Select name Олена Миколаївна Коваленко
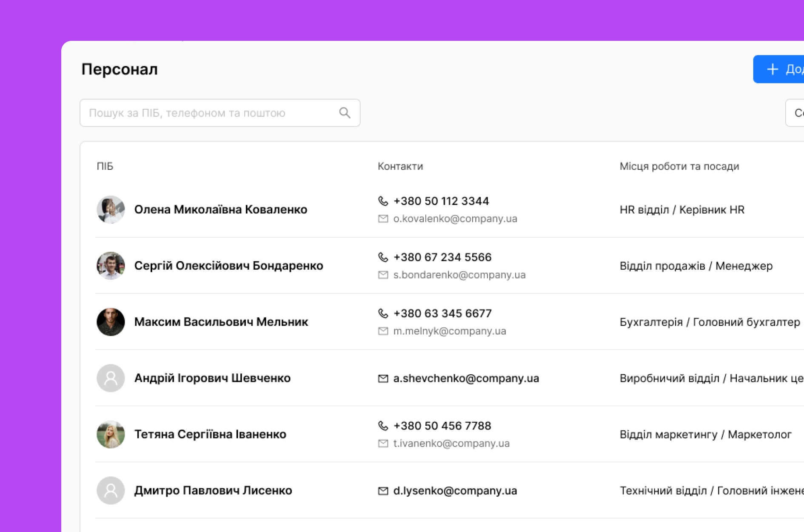 click(x=221, y=210)
